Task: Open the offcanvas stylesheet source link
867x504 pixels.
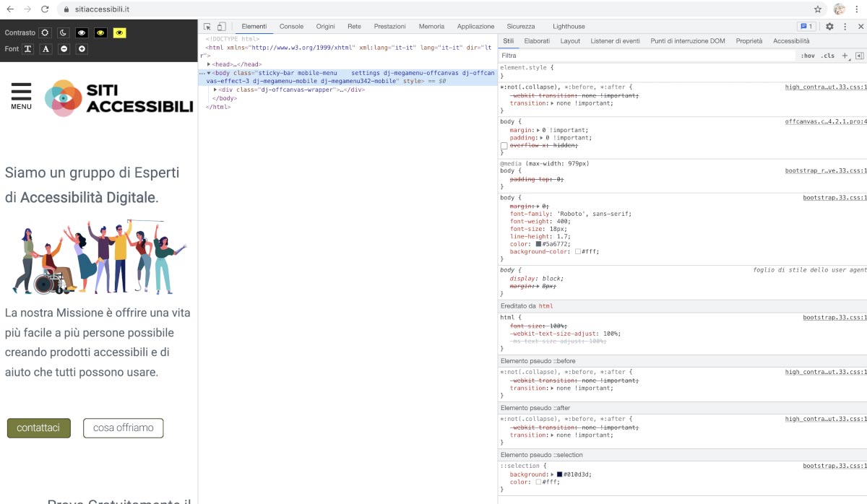Action: 826,122
